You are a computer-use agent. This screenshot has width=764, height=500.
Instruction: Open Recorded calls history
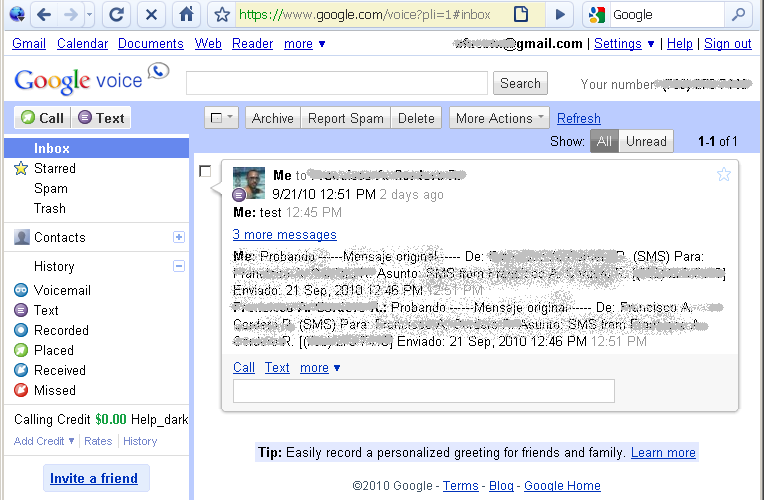(61, 330)
